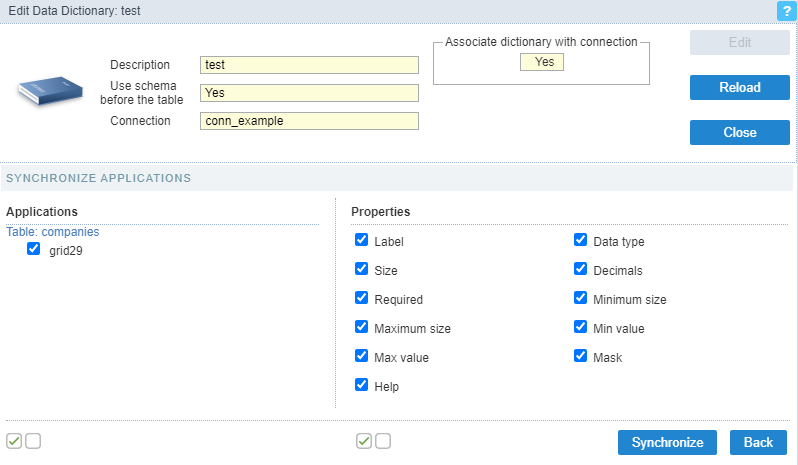Screen dimensions: 798x465
Task: Select the Table: companies link
Action: [x=53, y=232]
